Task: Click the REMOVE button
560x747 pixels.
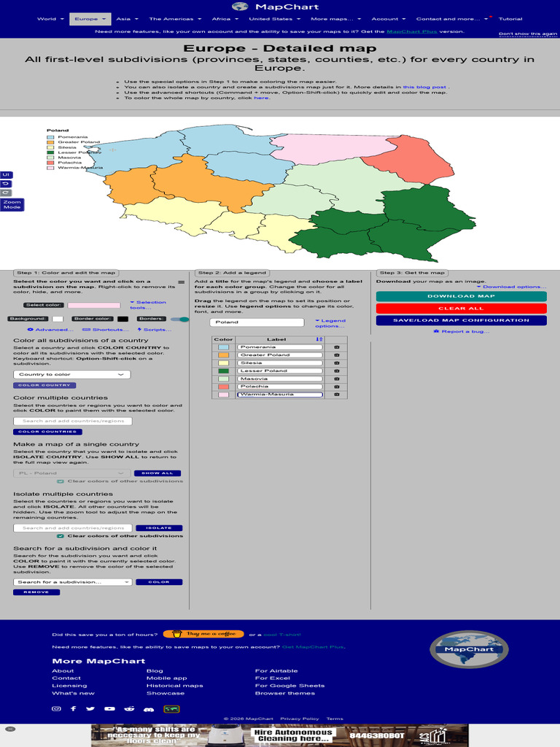Action: point(36,592)
